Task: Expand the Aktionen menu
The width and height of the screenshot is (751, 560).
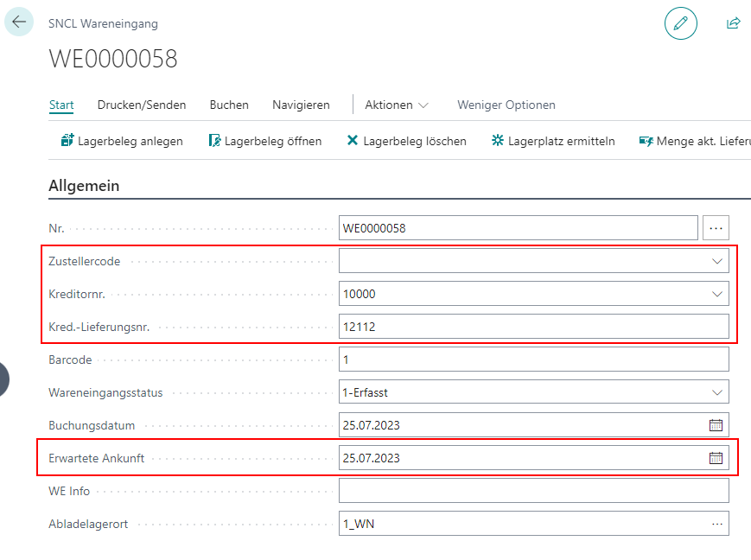Action: [396, 105]
